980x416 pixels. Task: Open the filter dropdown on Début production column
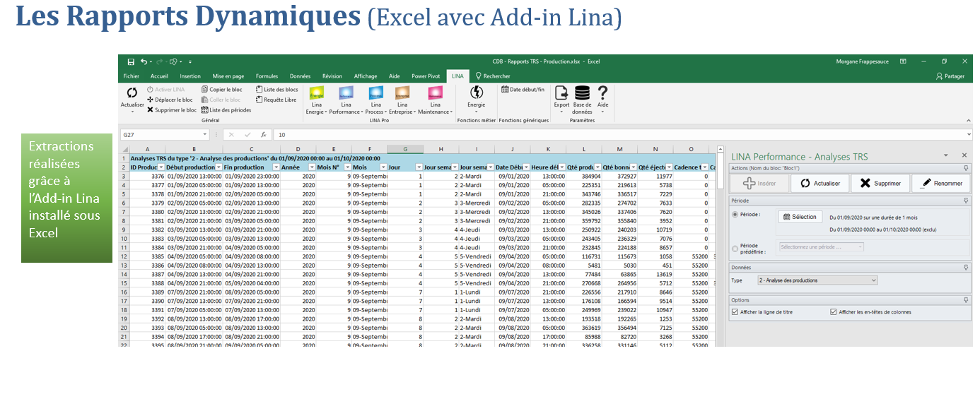pyautogui.click(x=217, y=167)
